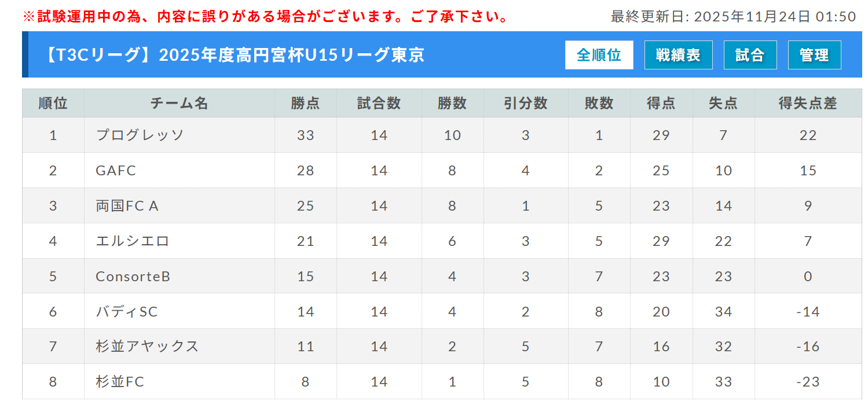Click the league title heading text
The height and width of the screenshot is (412, 868).
point(234,55)
